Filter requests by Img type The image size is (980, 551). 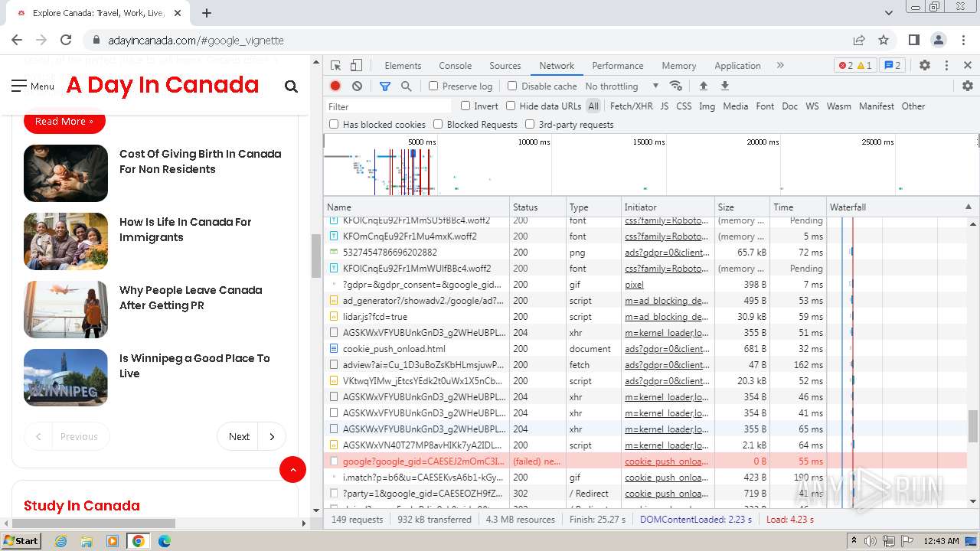coord(707,106)
